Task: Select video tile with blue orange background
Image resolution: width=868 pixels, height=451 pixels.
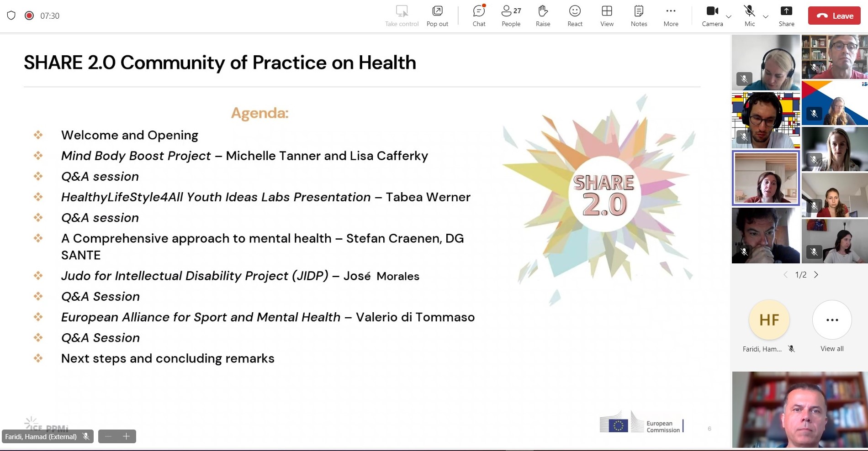Action: [x=835, y=103]
